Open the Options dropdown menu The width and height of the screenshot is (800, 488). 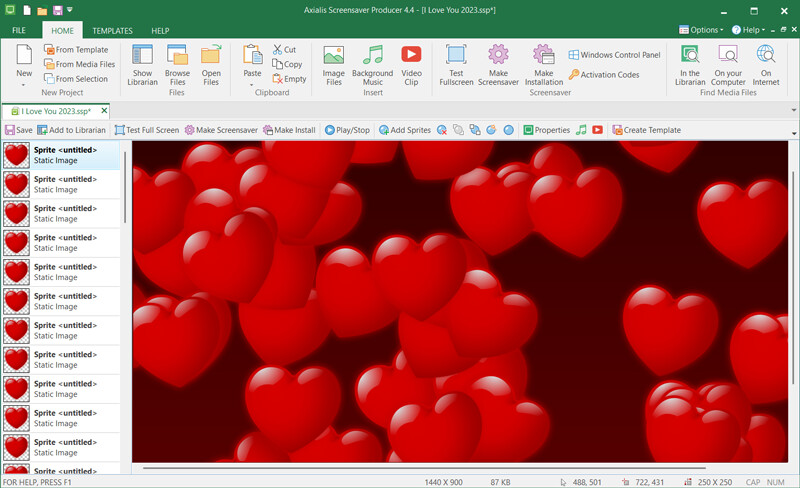[x=701, y=30]
